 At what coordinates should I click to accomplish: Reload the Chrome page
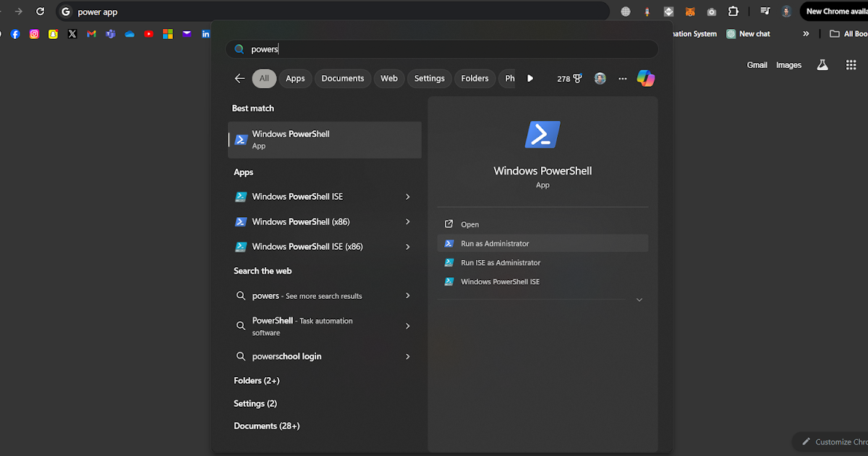coord(41,12)
